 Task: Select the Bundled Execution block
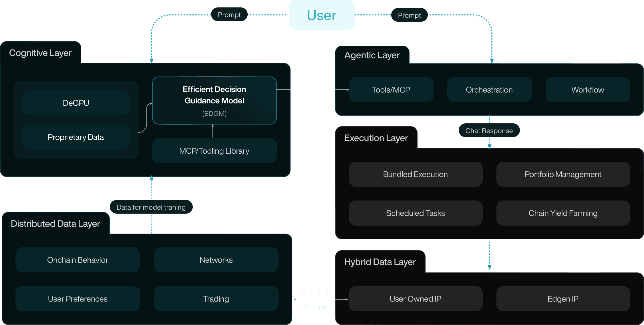[x=416, y=174]
